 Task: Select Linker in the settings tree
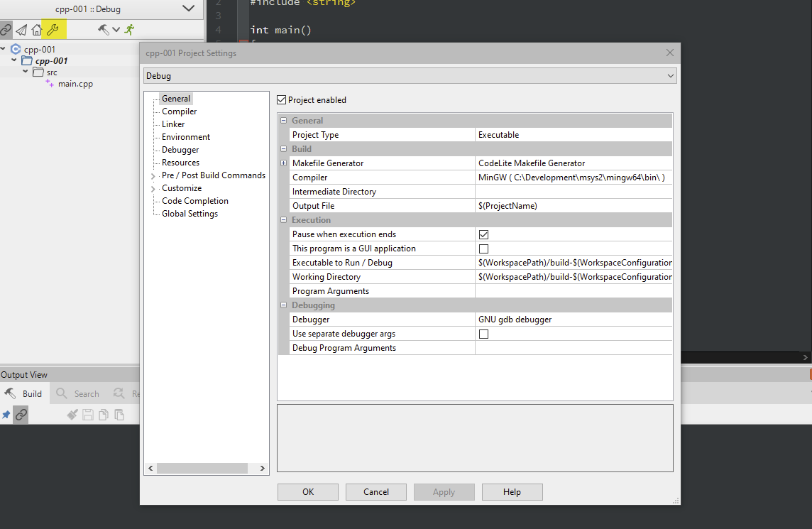coord(173,124)
